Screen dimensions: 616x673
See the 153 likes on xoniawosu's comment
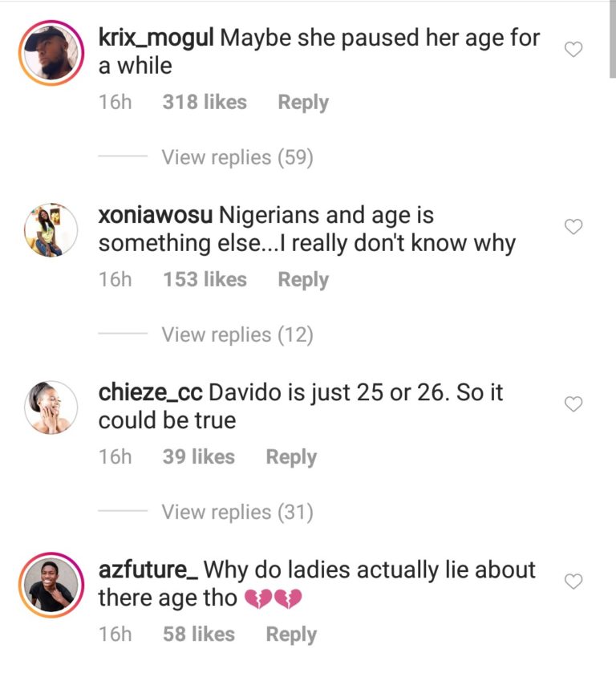tap(205, 280)
